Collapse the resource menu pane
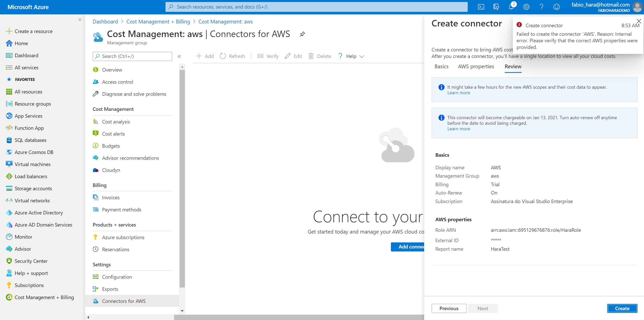 click(179, 56)
